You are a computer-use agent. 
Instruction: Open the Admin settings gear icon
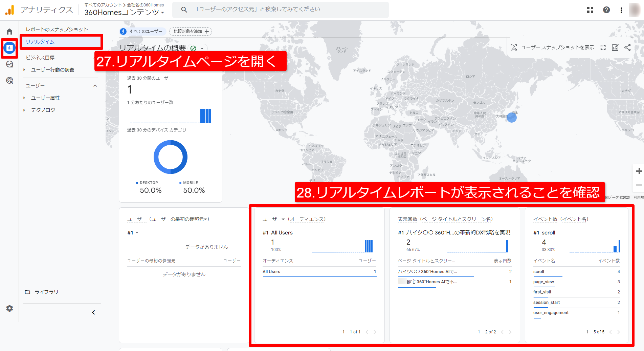pos(9,308)
